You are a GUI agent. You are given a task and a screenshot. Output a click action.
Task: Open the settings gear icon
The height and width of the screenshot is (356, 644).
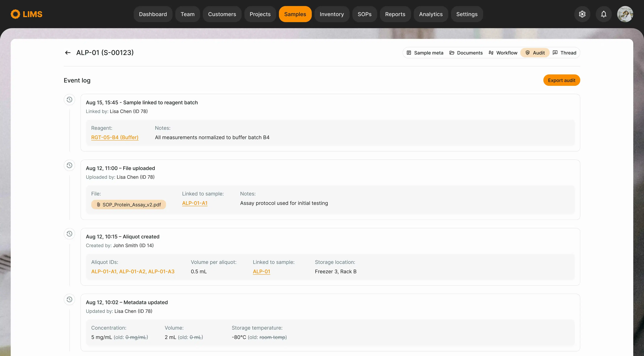(x=582, y=14)
